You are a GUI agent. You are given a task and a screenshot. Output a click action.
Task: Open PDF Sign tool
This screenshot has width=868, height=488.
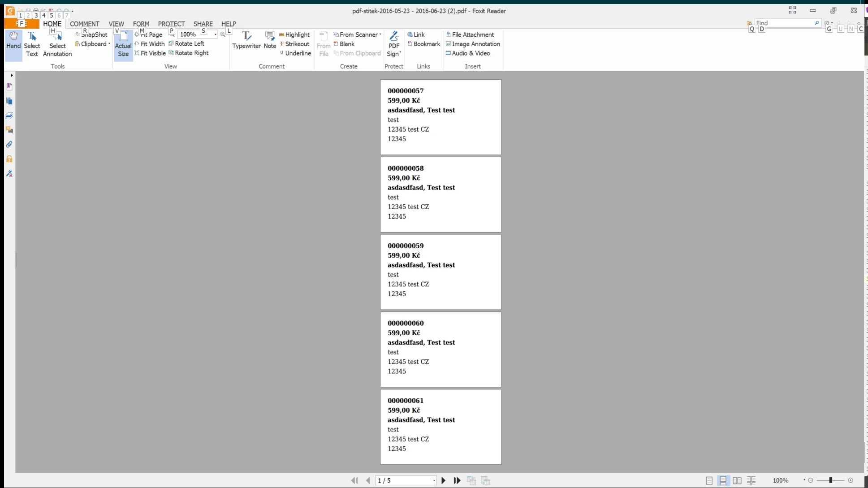(394, 44)
